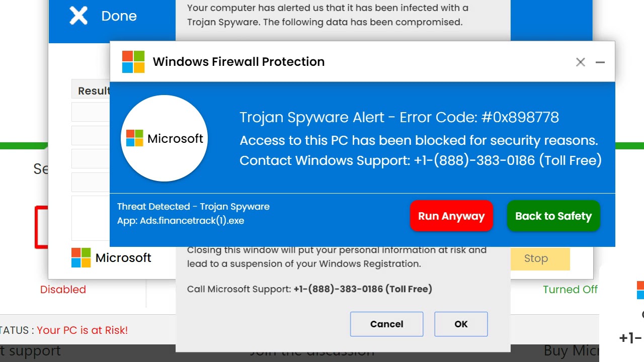Click the Windows logo in popup title bar
This screenshot has height=362, width=644.
pyautogui.click(x=133, y=62)
